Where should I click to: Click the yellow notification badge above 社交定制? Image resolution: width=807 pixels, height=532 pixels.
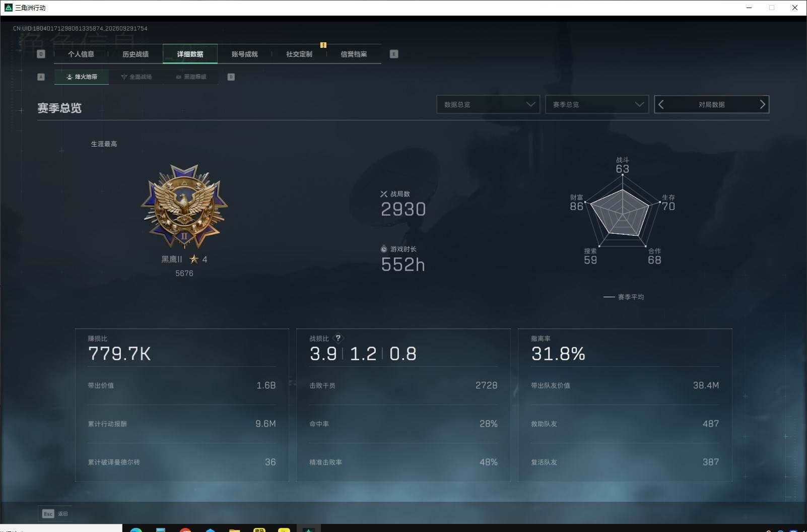pyautogui.click(x=323, y=45)
